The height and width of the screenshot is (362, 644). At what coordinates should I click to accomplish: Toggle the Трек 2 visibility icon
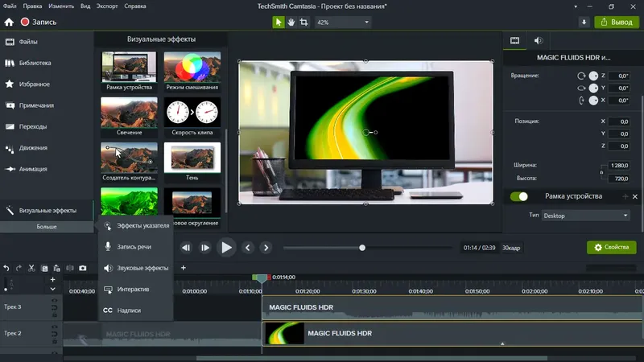(55, 327)
